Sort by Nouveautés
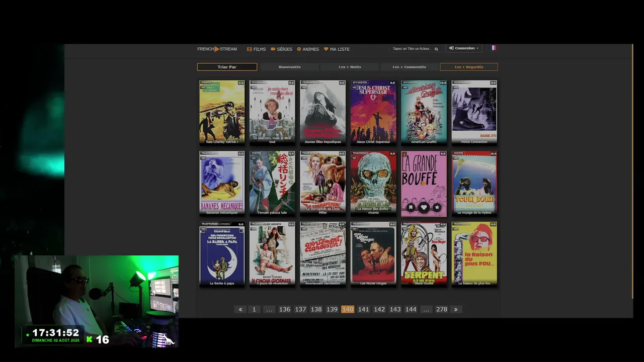 coord(289,67)
